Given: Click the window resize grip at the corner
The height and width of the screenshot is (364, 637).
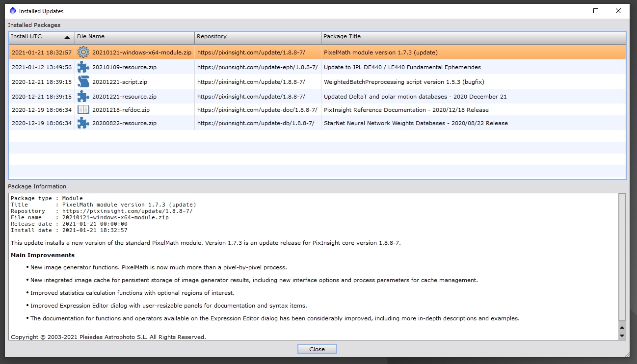Looking at the screenshot, I should [628, 355].
